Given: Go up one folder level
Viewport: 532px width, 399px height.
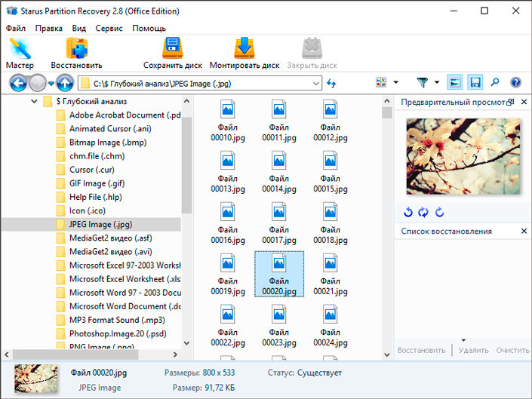Looking at the screenshot, I should 65,83.
